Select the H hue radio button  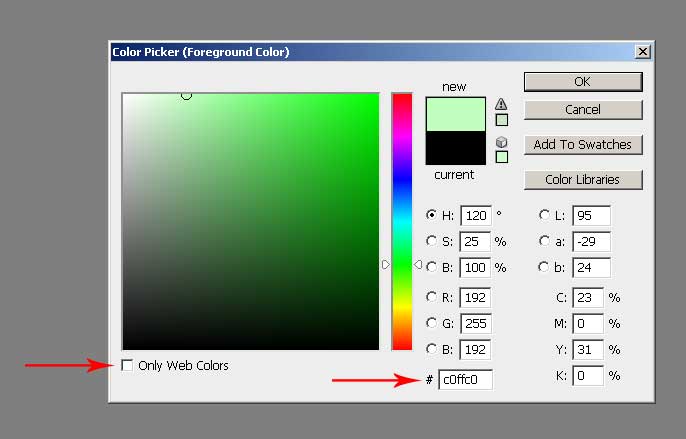pyautogui.click(x=431, y=214)
